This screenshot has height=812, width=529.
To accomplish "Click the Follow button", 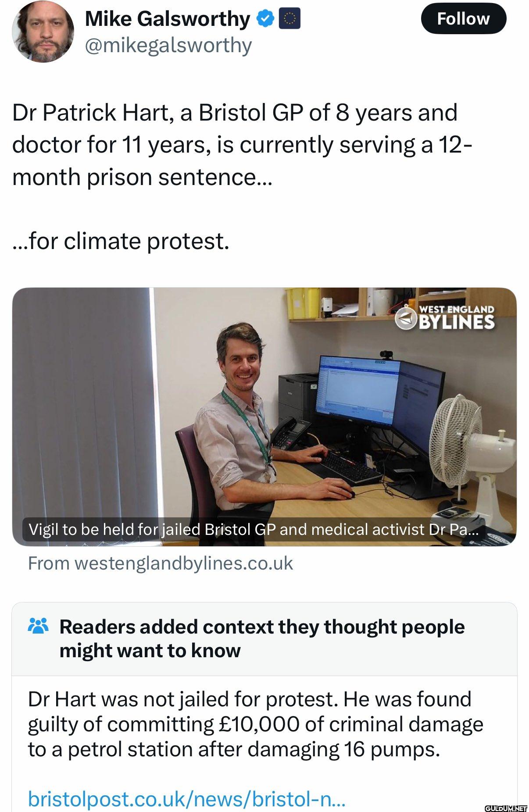I will [x=463, y=18].
